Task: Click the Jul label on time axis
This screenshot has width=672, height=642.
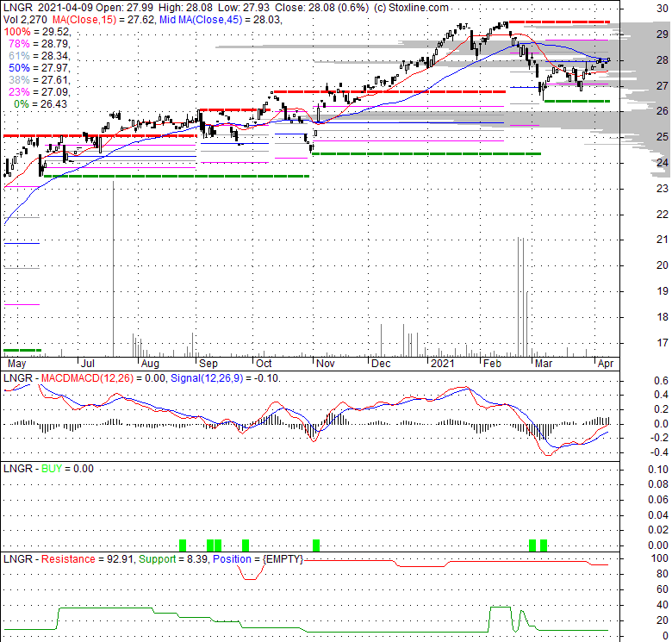Action: 87,364
